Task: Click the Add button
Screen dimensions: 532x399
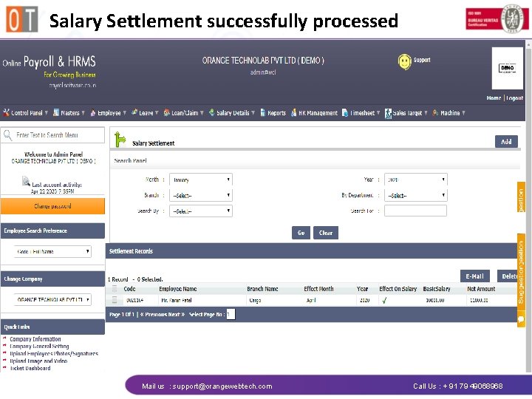Action: (506, 142)
